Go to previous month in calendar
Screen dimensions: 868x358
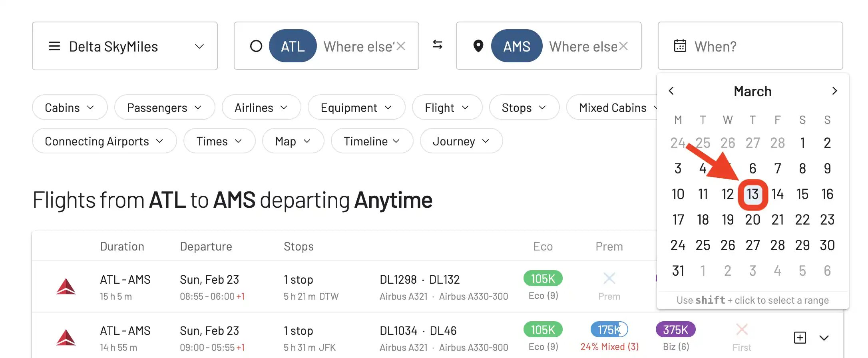click(671, 91)
